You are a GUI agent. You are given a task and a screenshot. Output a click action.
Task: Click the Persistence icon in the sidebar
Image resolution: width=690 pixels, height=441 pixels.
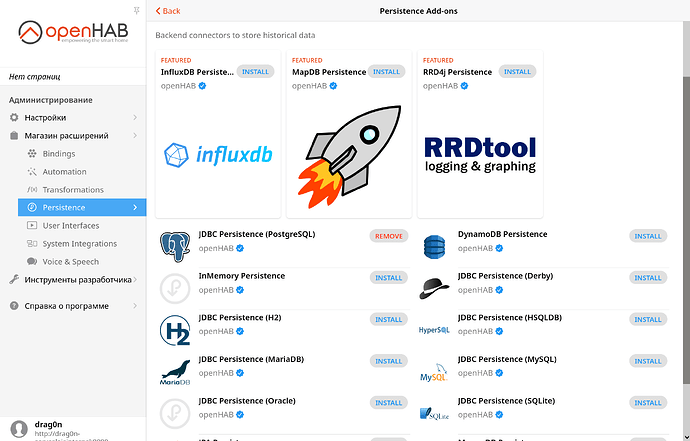[x=32, y=207]
